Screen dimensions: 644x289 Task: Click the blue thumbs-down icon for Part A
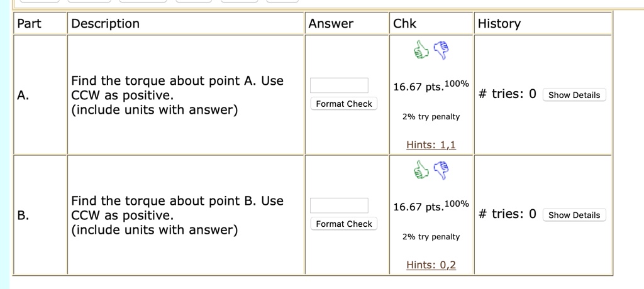(442, 51)
